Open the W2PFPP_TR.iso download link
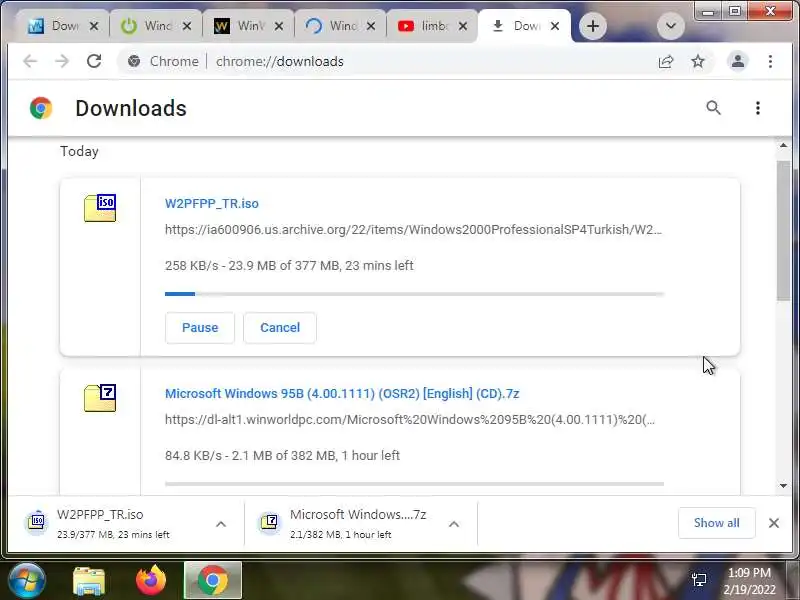This screenshot has width=800, height=600. pos(212,204)
